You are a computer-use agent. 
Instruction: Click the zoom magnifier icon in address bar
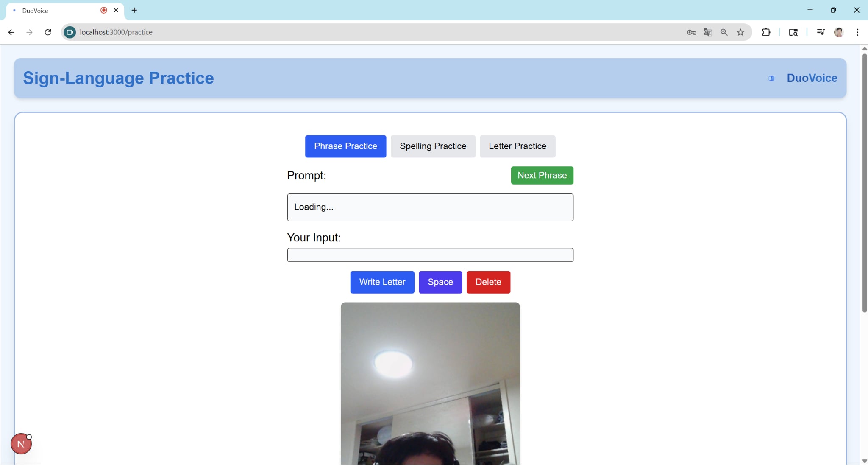(x=724, y=32)
